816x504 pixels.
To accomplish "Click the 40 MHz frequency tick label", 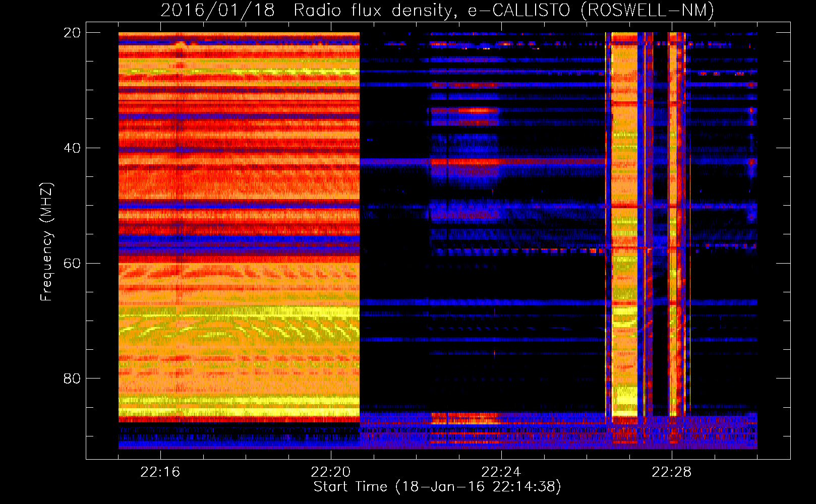I will click(72, 148).
